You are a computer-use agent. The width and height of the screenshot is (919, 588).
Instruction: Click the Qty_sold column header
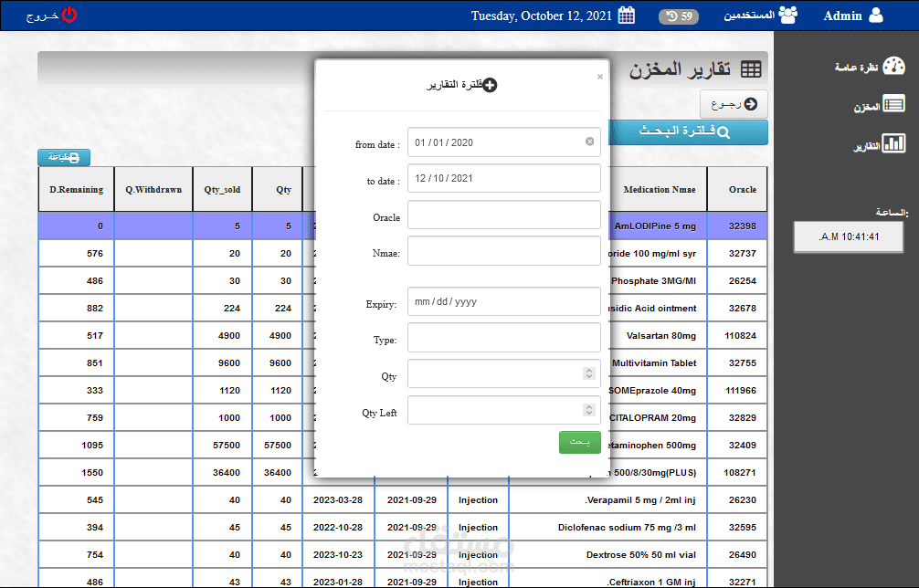click(223, 189)
